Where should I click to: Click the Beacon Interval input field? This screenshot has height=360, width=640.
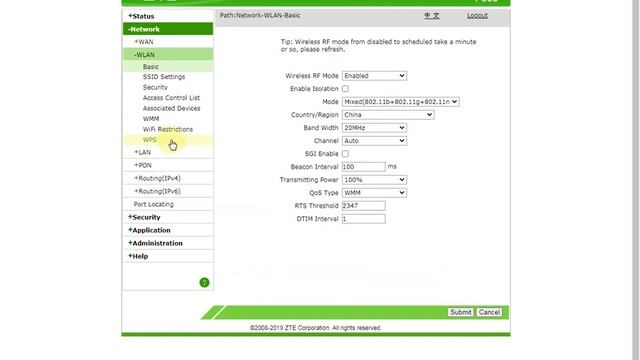tap(363, 167)
